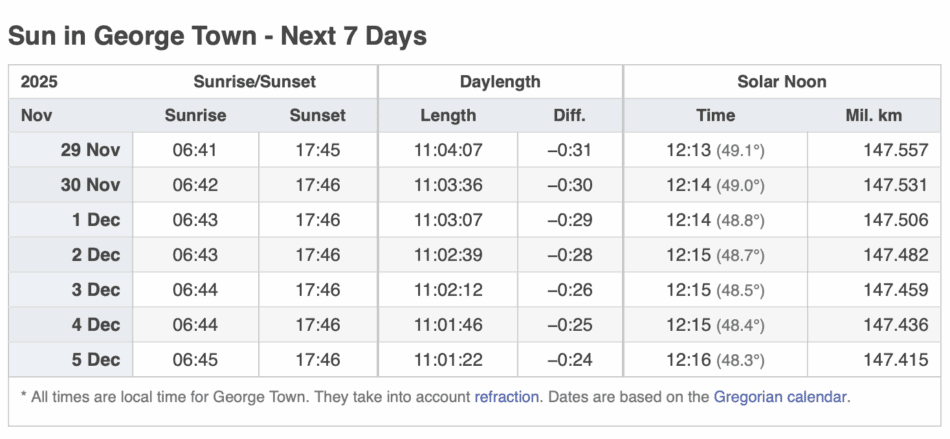This screenshot has width=950, height=439.
Task: Open the Gregorian calendar link
Action: (x=780, y=396)
